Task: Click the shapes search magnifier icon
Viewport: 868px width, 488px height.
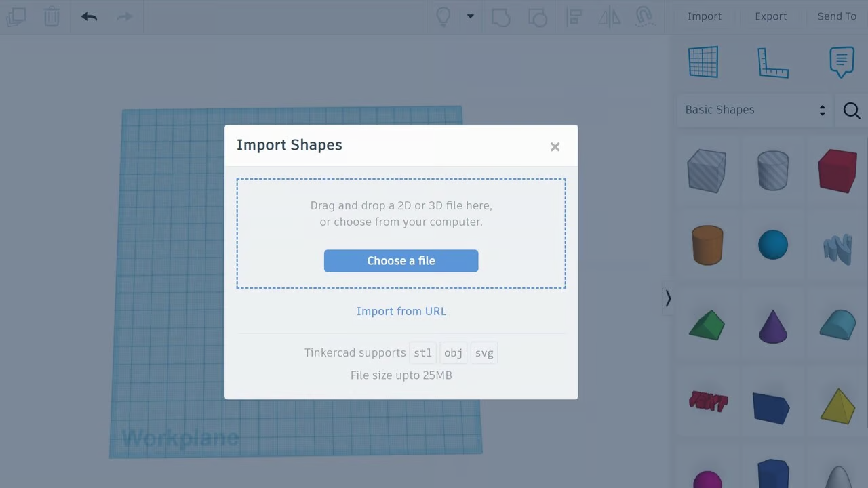Action: click(852, 110)
